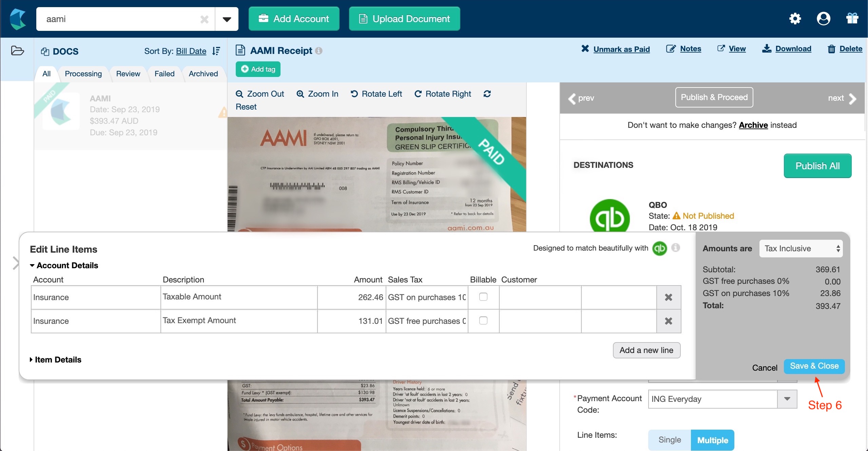Switch to the Processing tab

(83, 74)
